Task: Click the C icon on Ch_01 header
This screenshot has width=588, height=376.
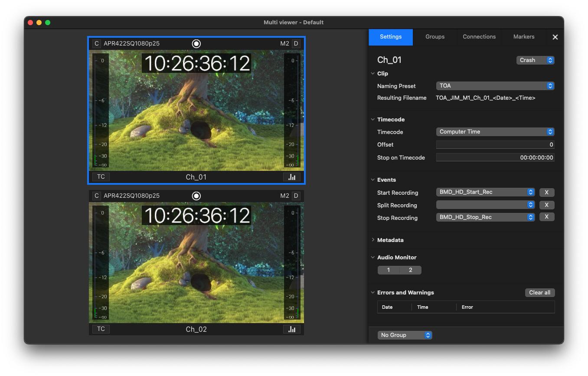Action: pyautogui.click(x=97, y=43)
